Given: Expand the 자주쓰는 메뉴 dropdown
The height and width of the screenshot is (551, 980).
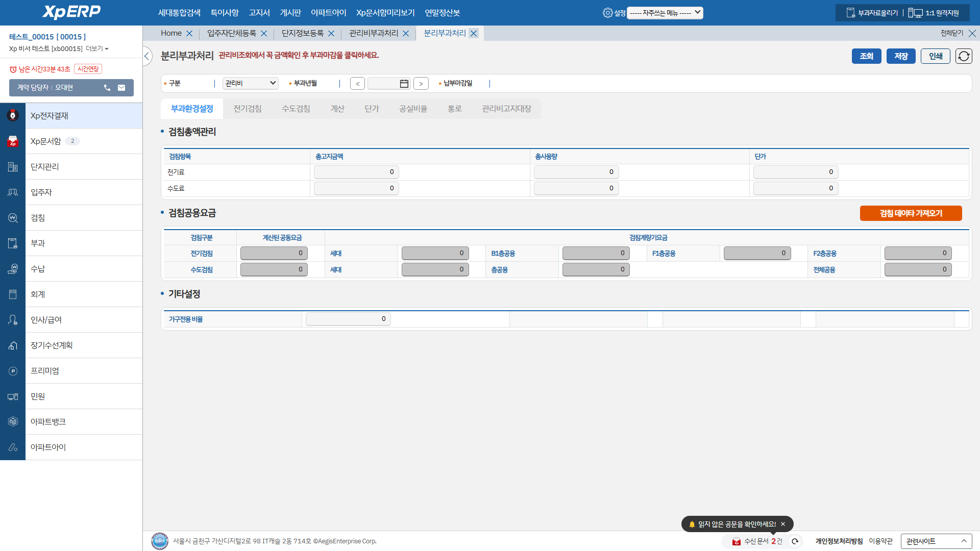Looking at the screenshot, I should click(665, 13).
